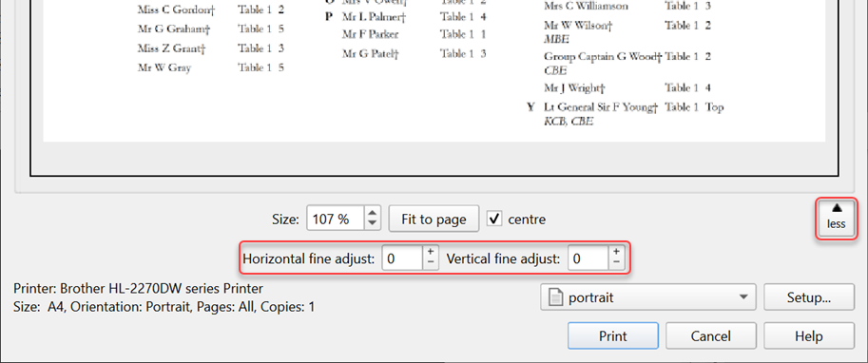Click the Size 107 % input field
The width and height of the screenshot is (868, 363).
(x=336, y=220)
